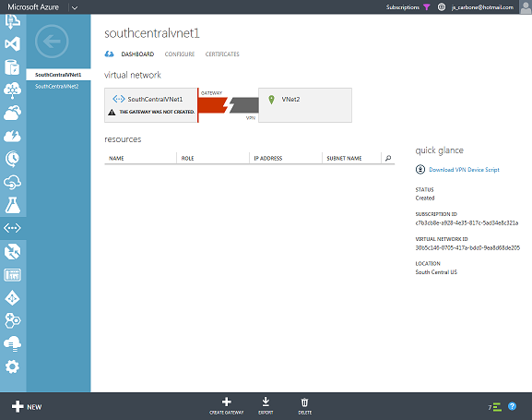Click the 'South Central US' location text
532x420 pixels.
coord(436,272)
